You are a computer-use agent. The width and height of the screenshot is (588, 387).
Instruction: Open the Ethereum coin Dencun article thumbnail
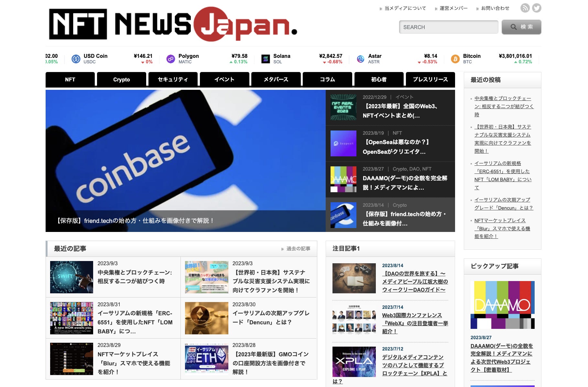[x=206, y=318]
